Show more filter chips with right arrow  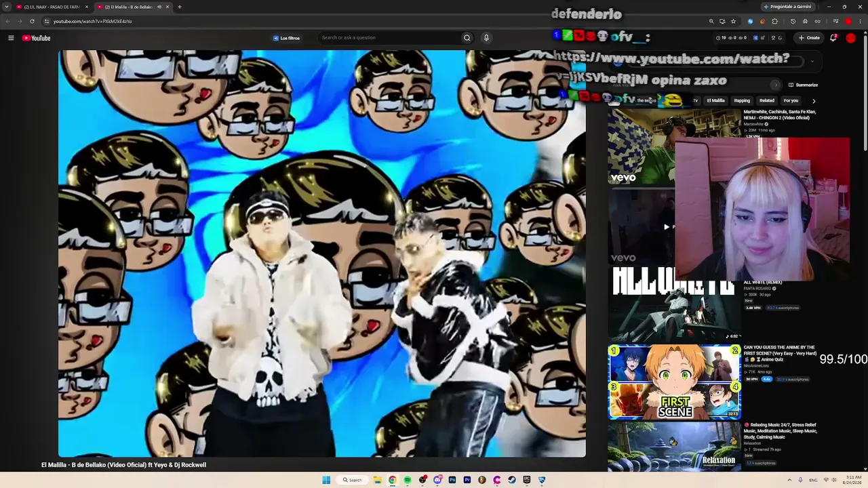click(x=814, y=101)
